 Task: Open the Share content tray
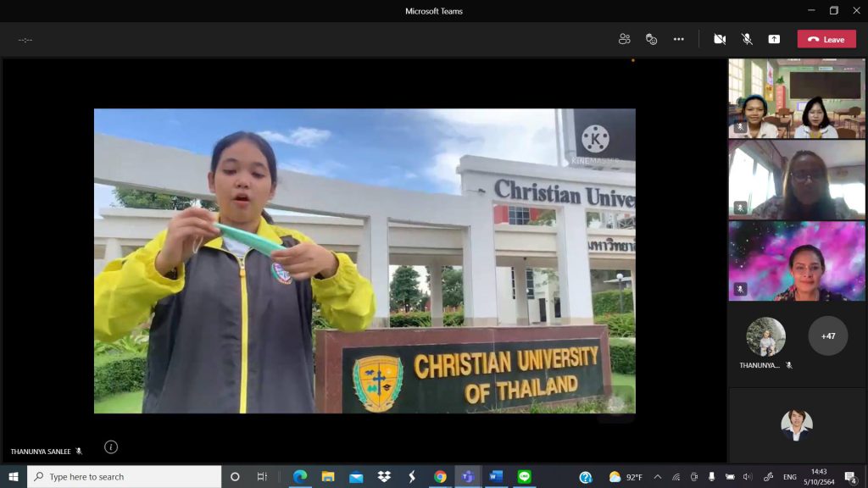(x=774, y=39)
